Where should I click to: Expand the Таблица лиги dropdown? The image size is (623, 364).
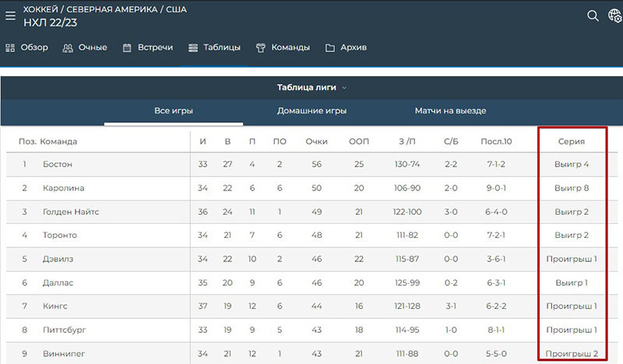tap(311, 87)
